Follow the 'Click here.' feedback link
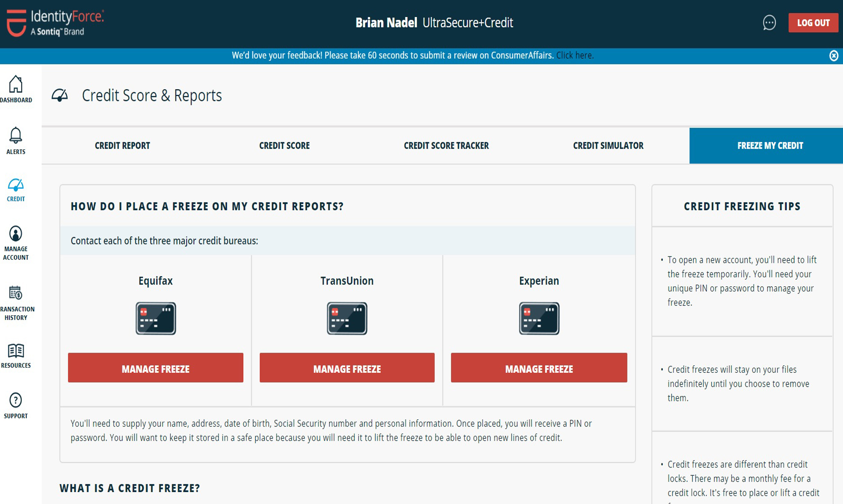This screenshot has height=504, width=843. [575, 55]
